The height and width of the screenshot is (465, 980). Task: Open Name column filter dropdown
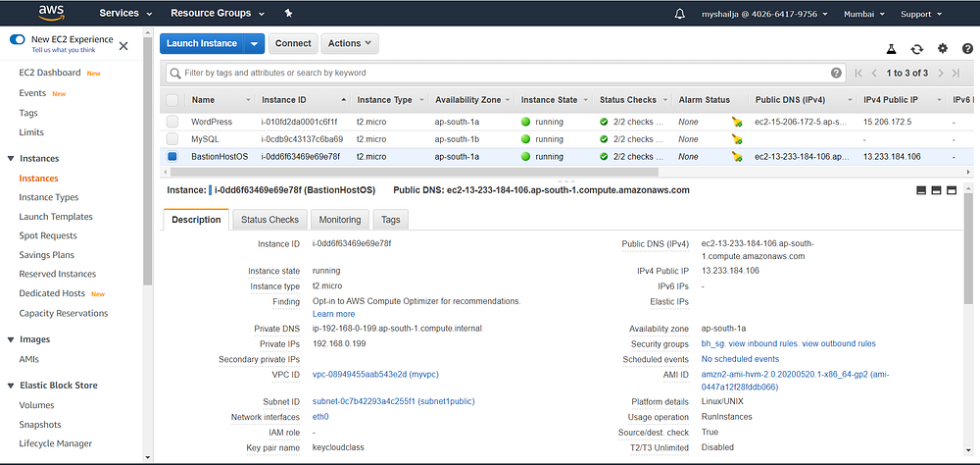[x=249, y=100]
